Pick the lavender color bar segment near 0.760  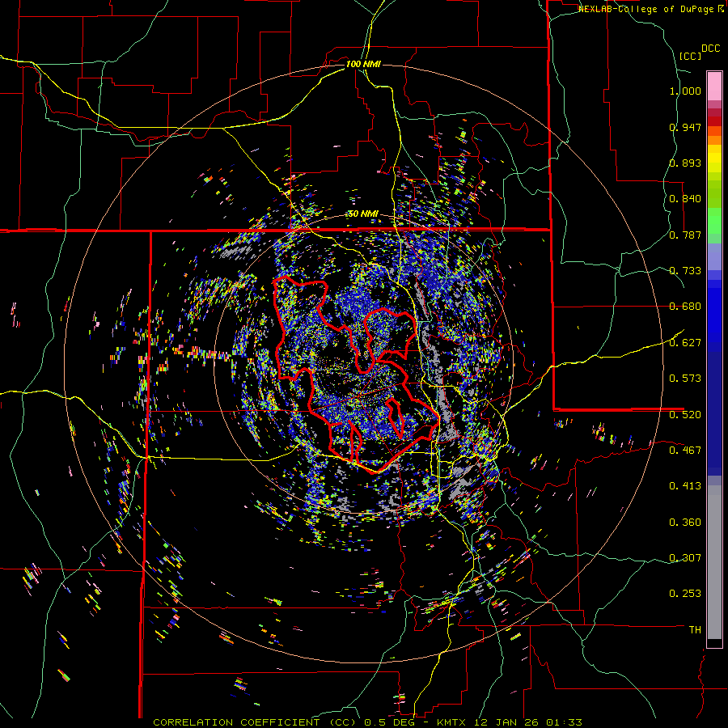[x=714, y=256]
